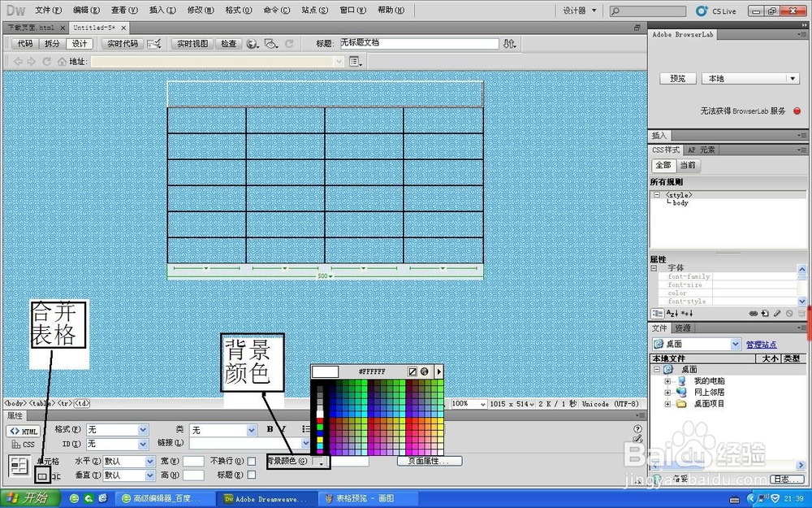Click the split cell icon
Screen dimensions: 812x508
[56, 475]
